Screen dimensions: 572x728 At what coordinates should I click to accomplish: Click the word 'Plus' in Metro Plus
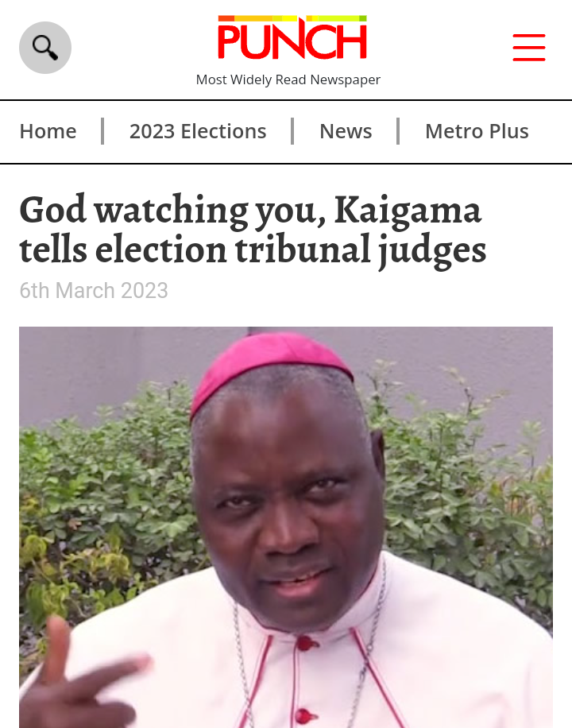coord(509,131)
